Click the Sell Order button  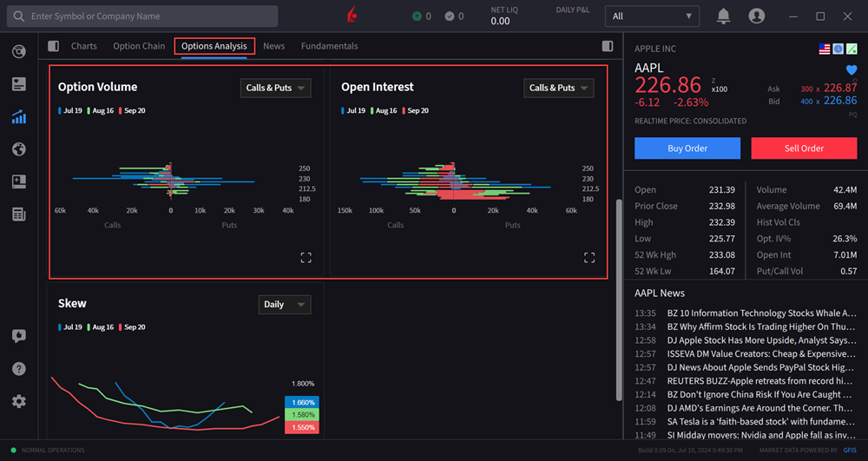pyautogui.click(x=804, y=148)
